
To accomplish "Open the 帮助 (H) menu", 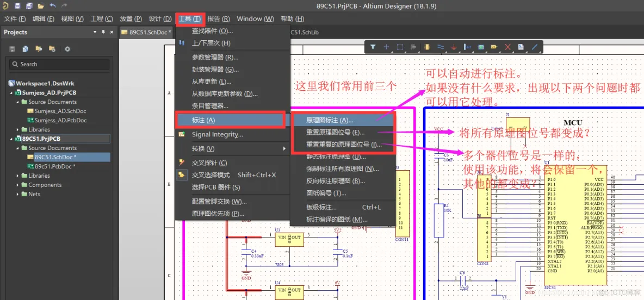I will [x=293, y=19].
